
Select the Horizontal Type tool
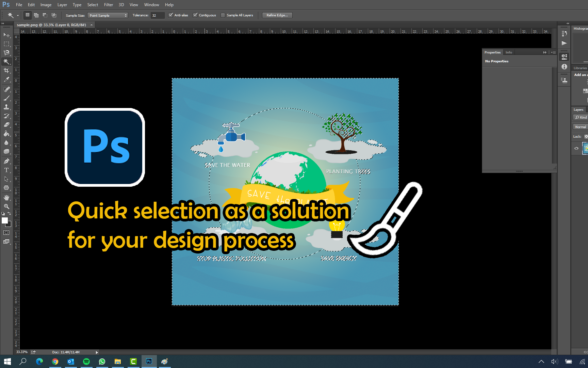click(6, 169)
